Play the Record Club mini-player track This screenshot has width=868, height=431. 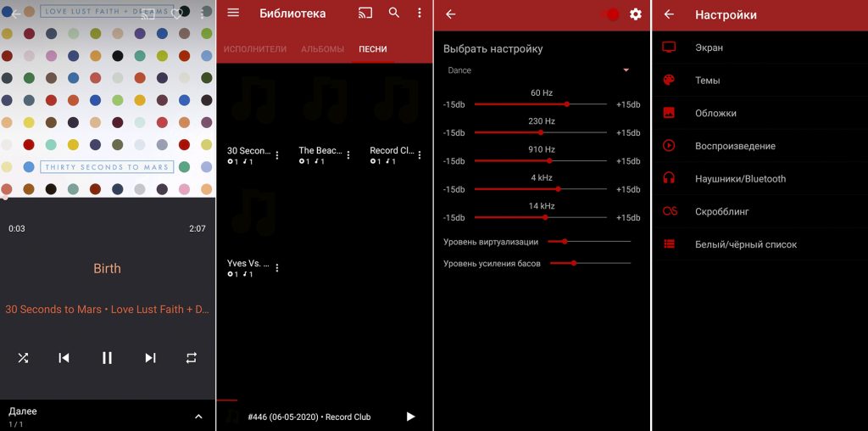(411, 417)
